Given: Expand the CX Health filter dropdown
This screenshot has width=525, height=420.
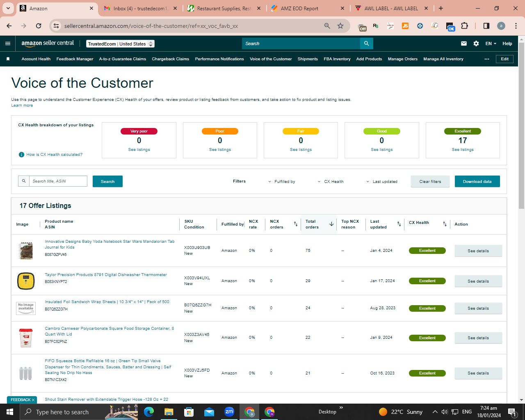Looking at the screenshot, I should point(331,182).
